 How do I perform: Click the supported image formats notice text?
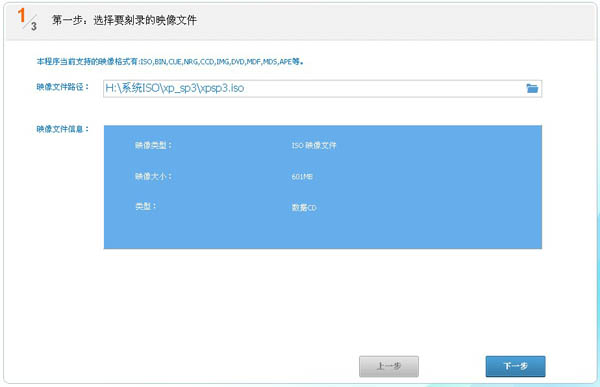[170, 61]
